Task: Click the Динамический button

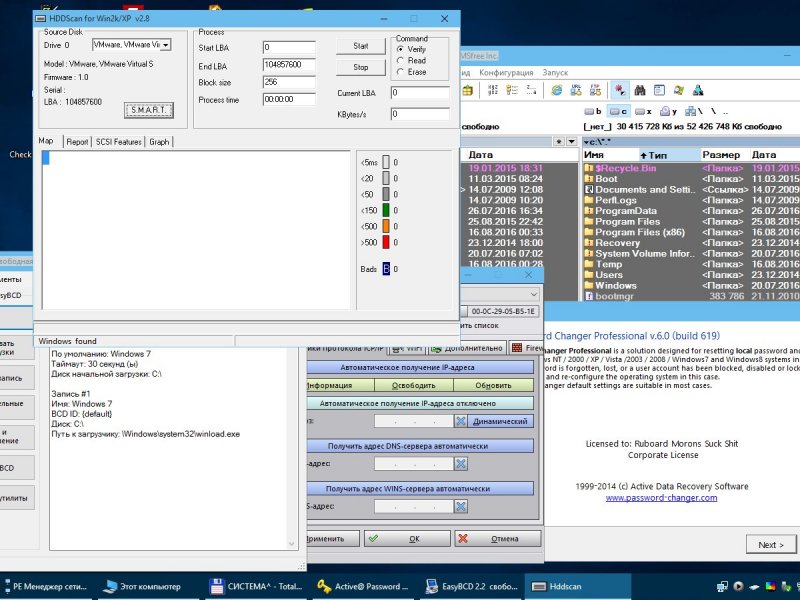Action: point(501,421)
